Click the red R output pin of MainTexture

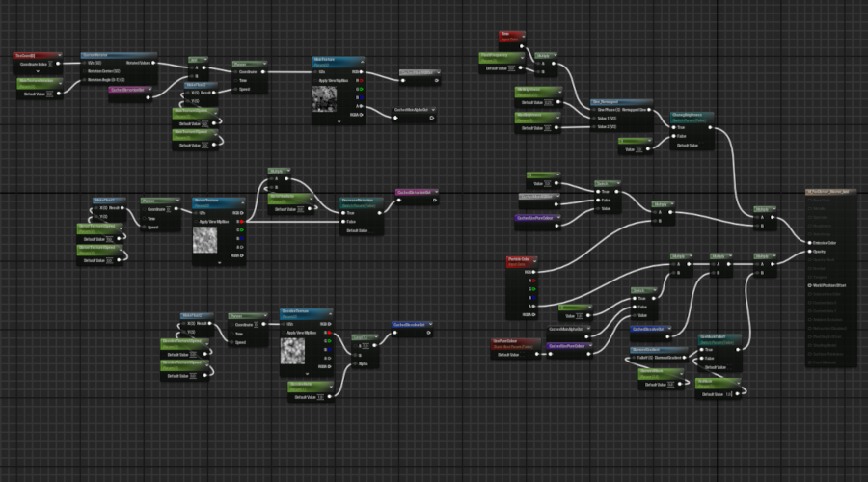pos(362,81)
